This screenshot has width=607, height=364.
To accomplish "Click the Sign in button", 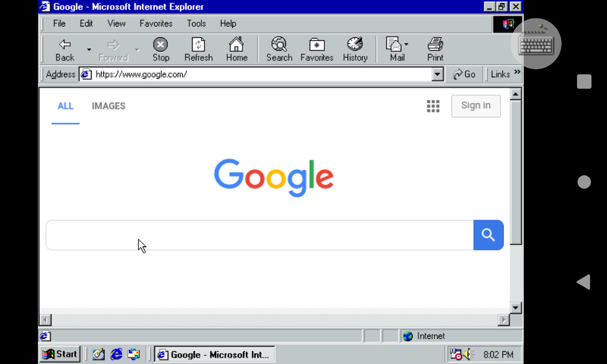I will [x=476, y=106].
